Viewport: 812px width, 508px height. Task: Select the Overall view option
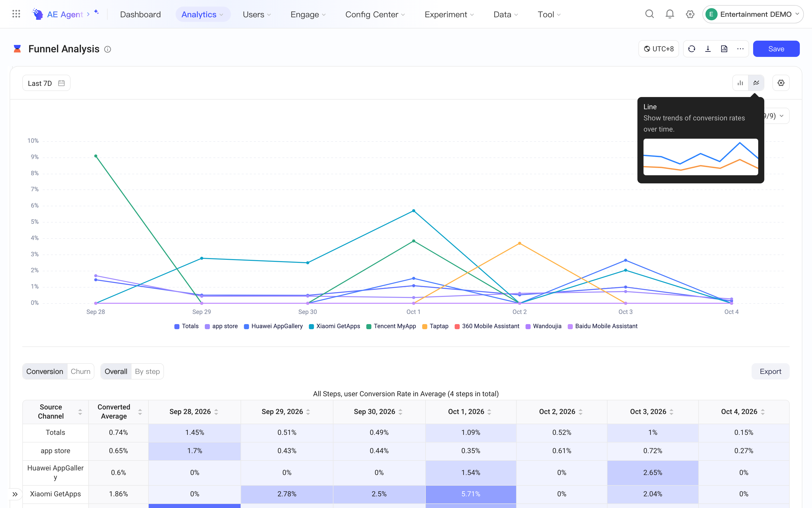[116, 372]
